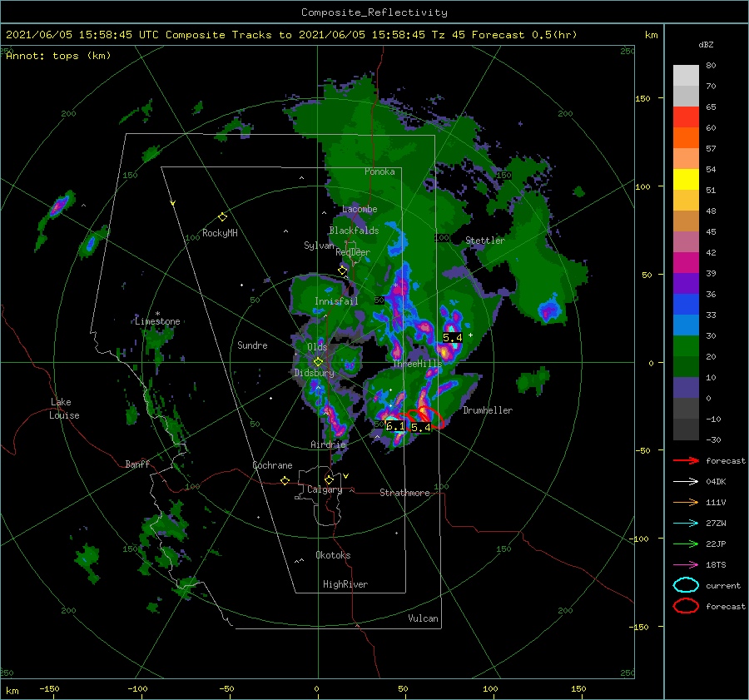Click the yellow diamond marker at Olds
The height and width of the screenshot is (700, 749).
pos(318,362)
